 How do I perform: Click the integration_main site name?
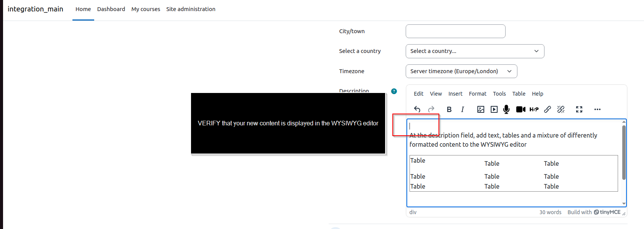pyautogui.click(x=35, y=9)
